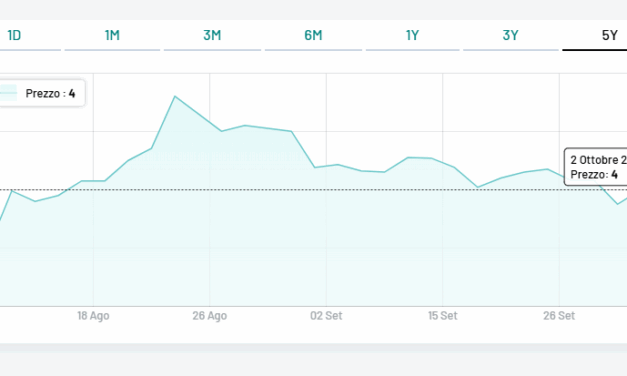Open the 3M time range tab
627x376 pixels.
tap(212, 36)
